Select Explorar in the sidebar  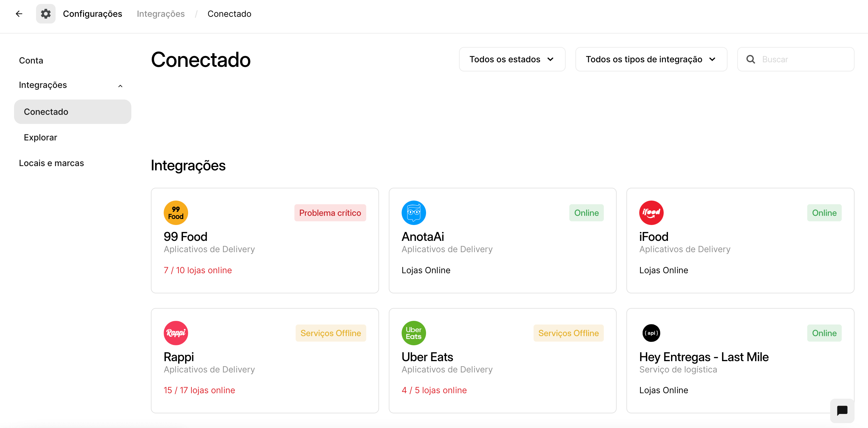[x=40, y=137]
